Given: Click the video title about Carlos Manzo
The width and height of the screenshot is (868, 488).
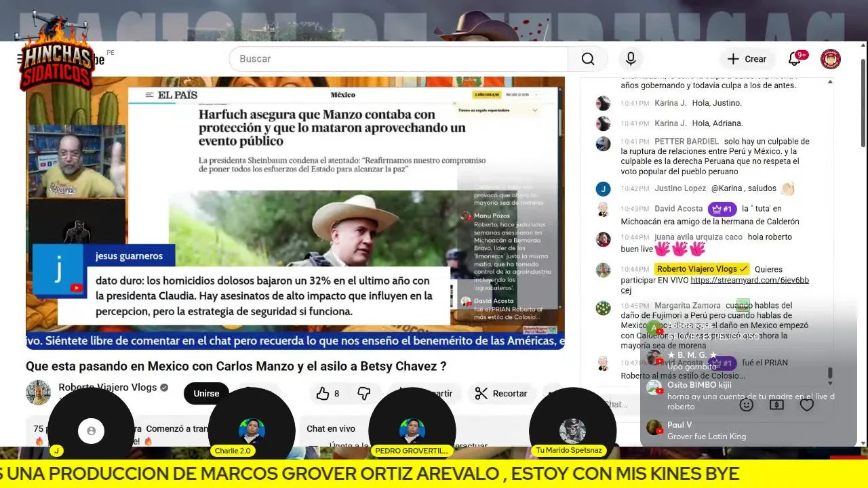Looking at the screenshot, I should [236, 366].
